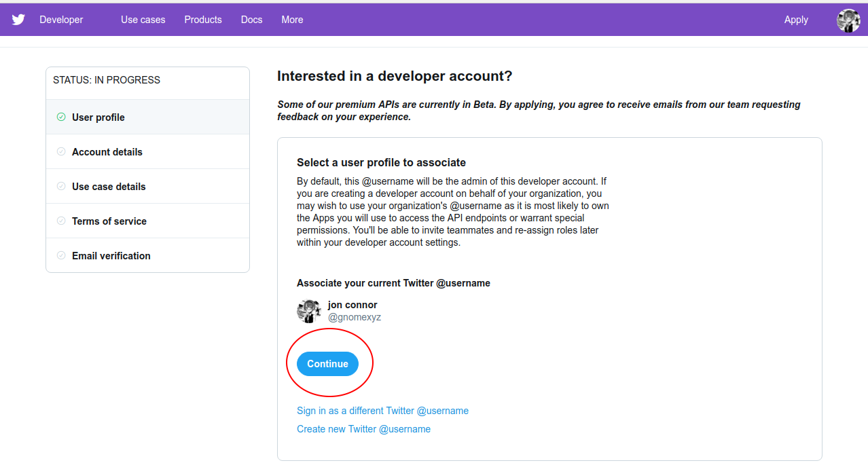Select the Terms of service step
This screenshot has width=868, height=463.
coord(109,221)
